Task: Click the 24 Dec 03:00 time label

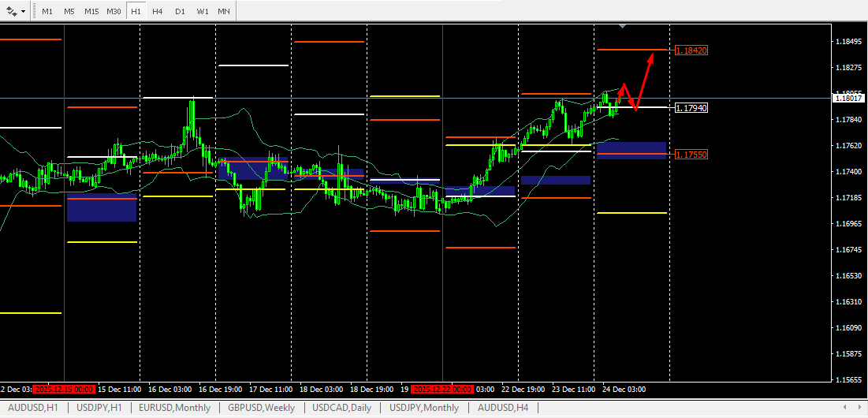Action: point(624,389)
